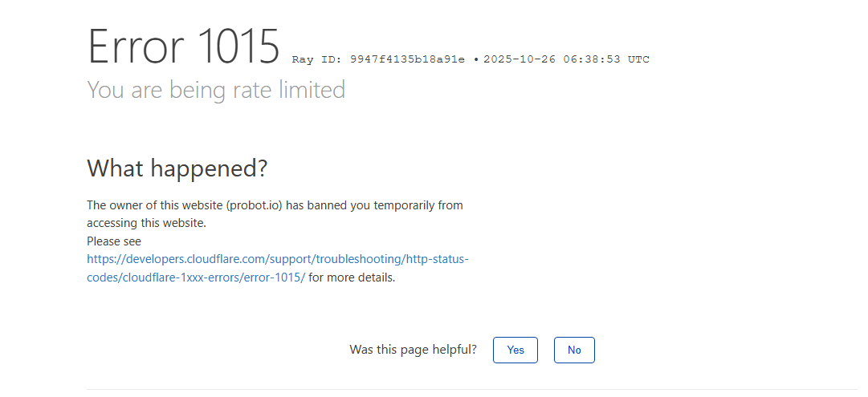
Task: Open the developers.cloudflare.com troubleshooting link
Action: pos(277,259)
